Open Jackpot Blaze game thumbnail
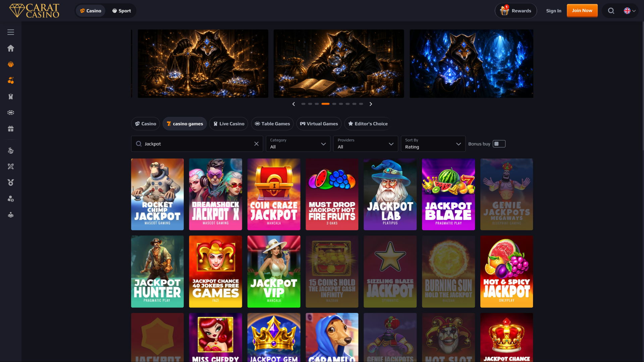This screenshot has width=644, height=362. point(448,194)
